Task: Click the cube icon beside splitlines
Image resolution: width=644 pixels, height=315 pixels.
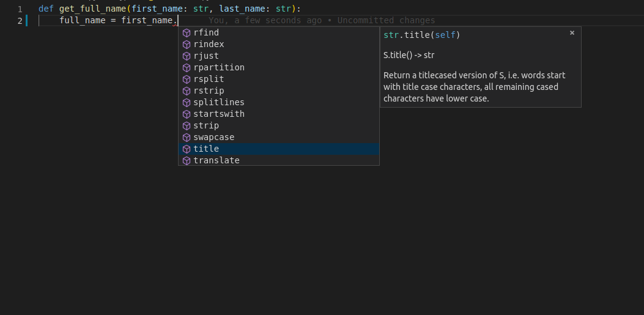Action: 187,103
